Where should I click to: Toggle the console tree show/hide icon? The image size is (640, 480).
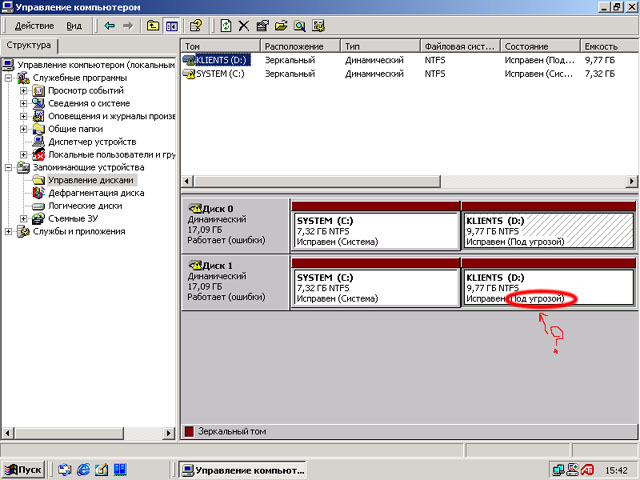point(170,24)
